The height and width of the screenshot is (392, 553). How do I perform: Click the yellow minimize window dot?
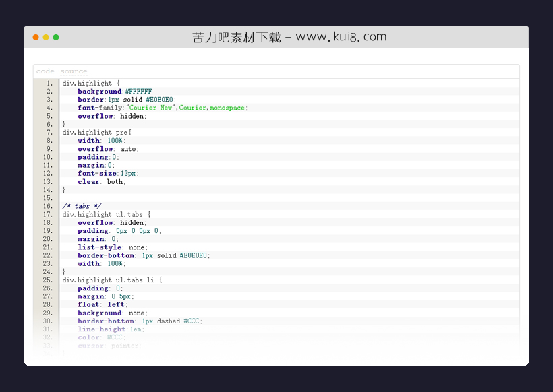(x=46, y=37)
